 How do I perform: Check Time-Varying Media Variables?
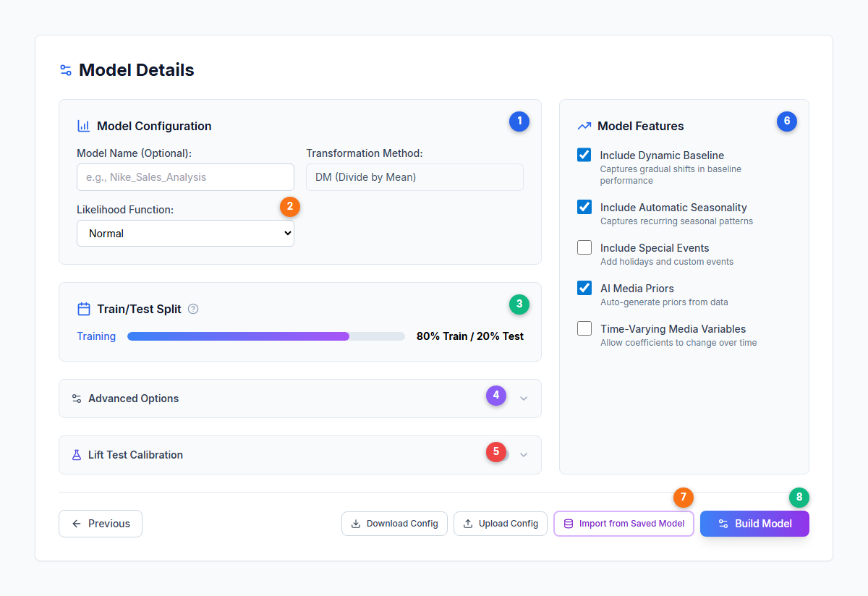point(584,328)
